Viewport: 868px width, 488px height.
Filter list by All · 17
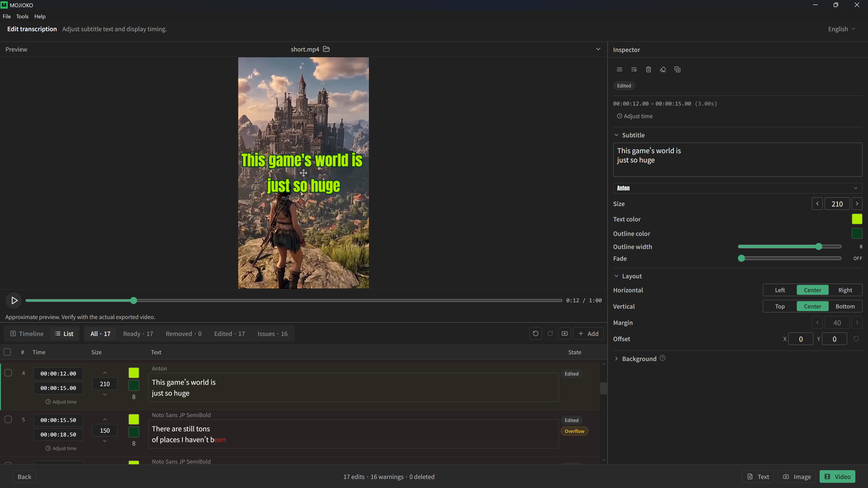click(100, 334)
